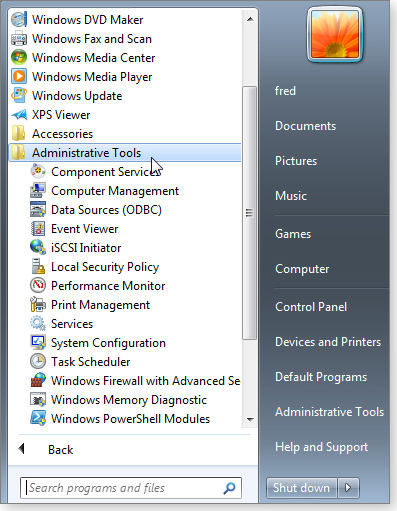This screenshot has width=397, height=511.
Task: Open Help and Support
Action: click(322, 447)
